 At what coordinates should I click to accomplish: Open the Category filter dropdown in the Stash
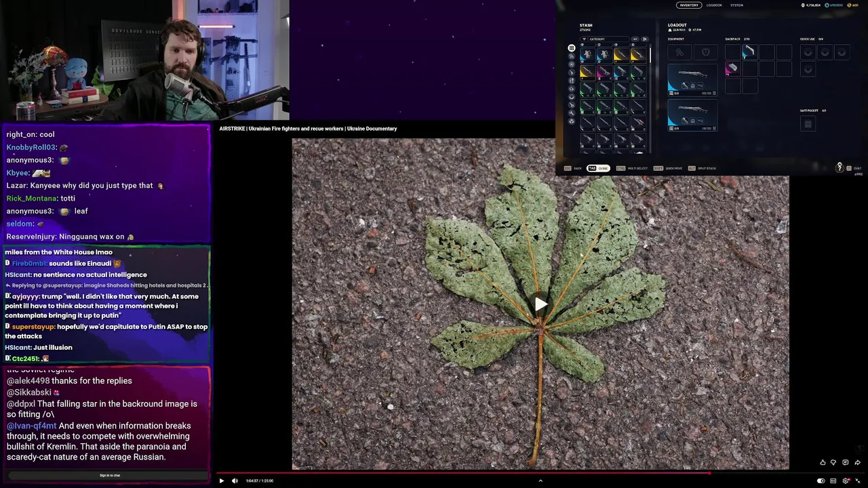[x=604, y=39]
